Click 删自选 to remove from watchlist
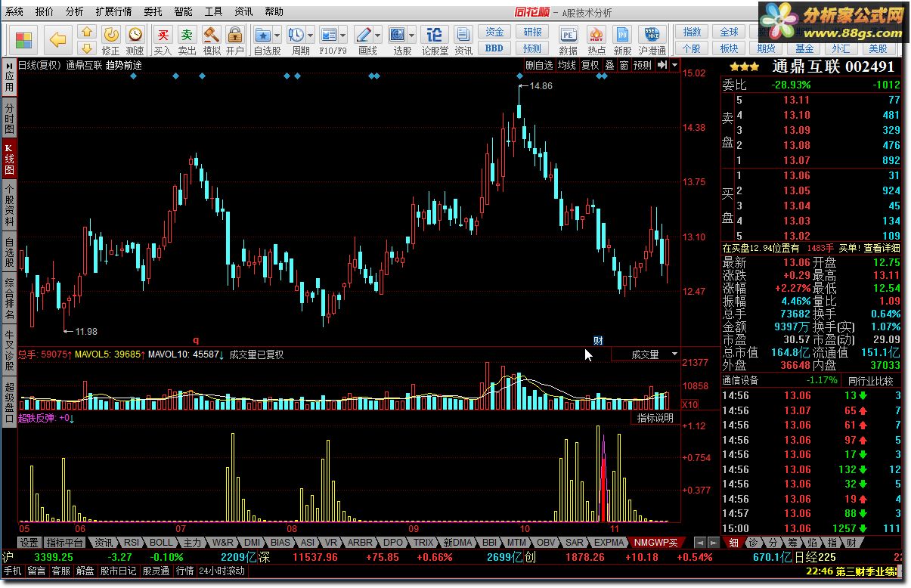Screen dimensions: 911x588 [x=539, y=65]
